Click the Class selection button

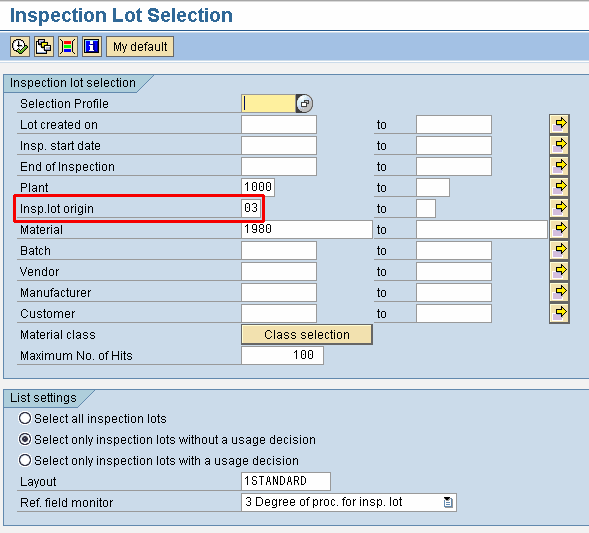[307, 334]
